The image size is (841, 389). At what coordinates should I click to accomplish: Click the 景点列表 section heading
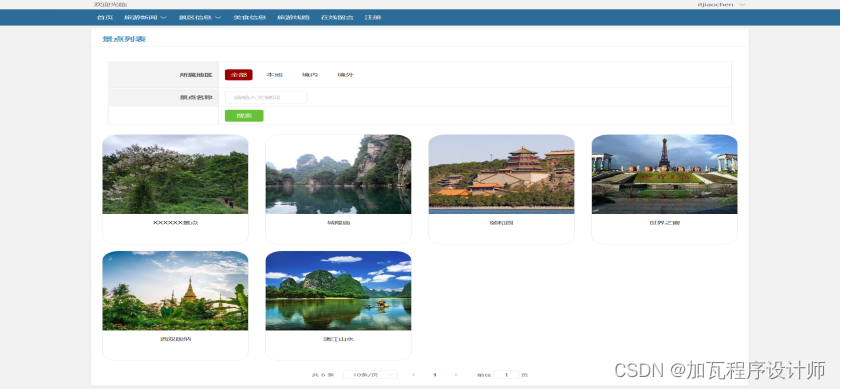(124, 39)
